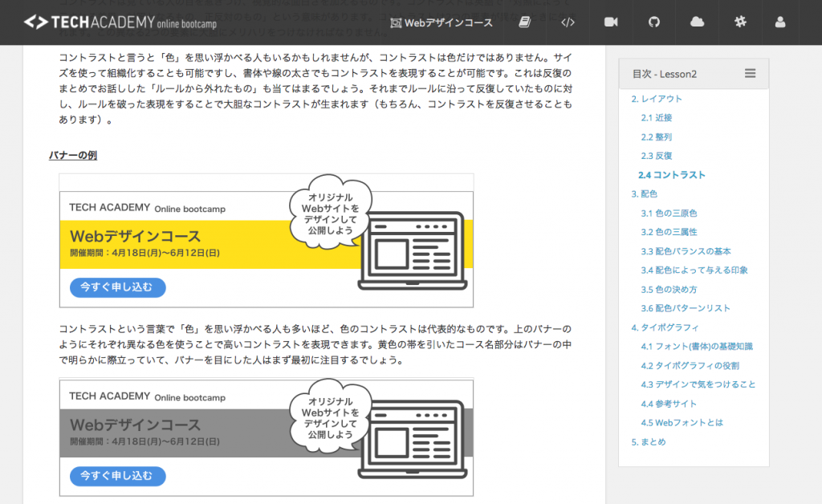Image resolution: width=822 pixels, height=504 pixels.
Task: Click the yellow Webデザインコース title
Action: coord(135,236)
